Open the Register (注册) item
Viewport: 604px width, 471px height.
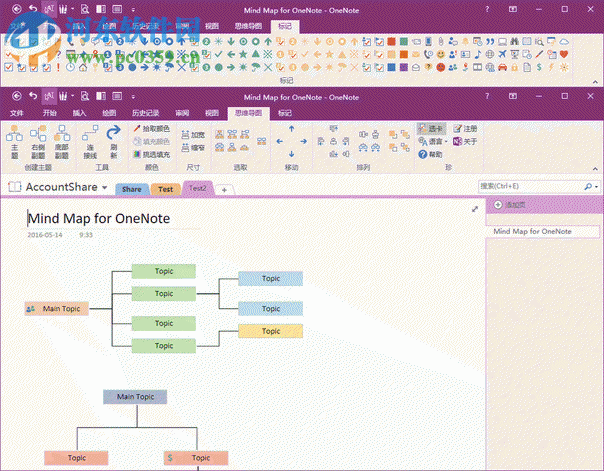pyautogui.click(x=465, y=129)
